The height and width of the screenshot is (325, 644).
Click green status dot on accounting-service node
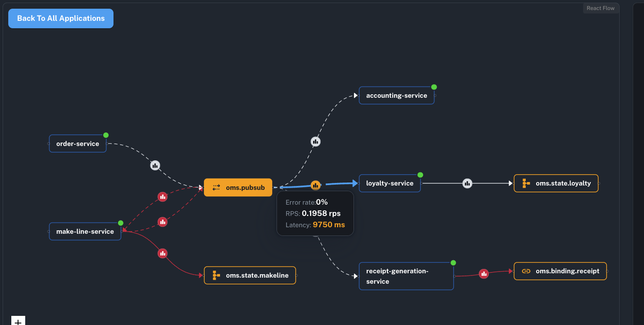(434, 87)
